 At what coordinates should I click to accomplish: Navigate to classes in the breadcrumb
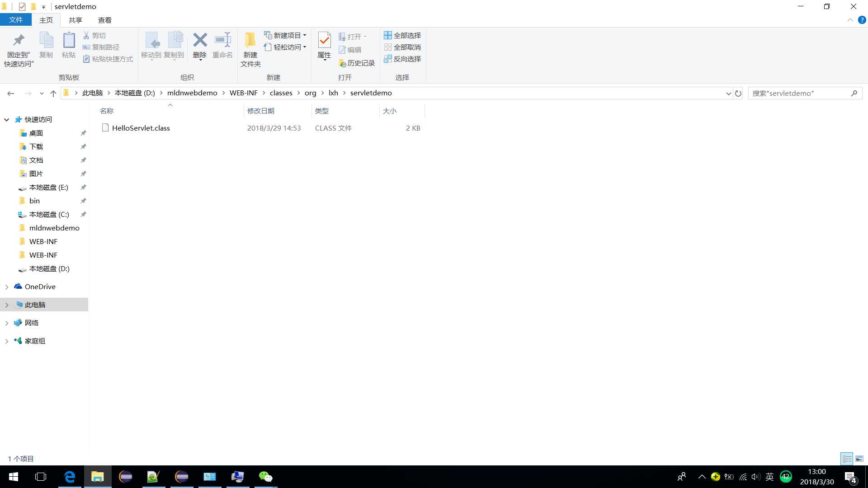[x=281, y=93]
